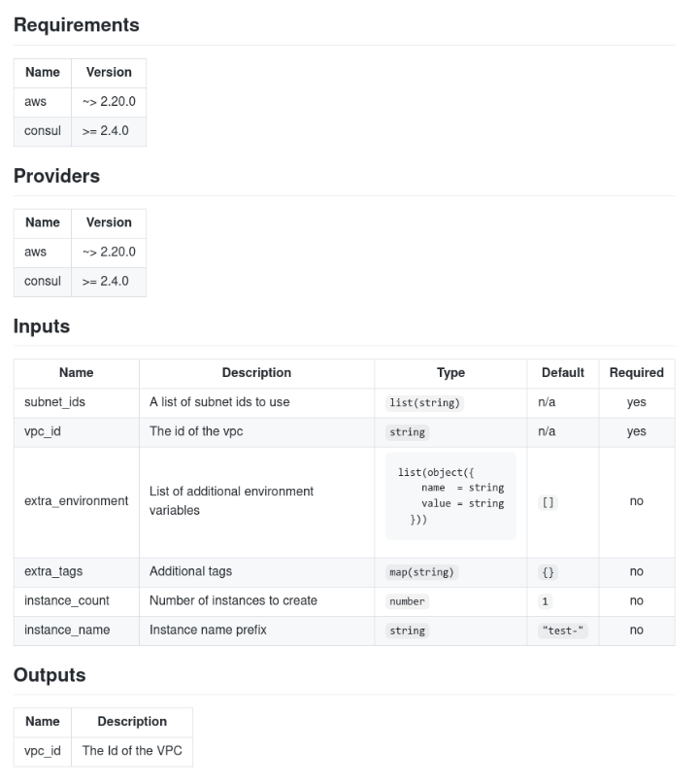
Task: Click the Providers section heading
Action: [56, 176]
